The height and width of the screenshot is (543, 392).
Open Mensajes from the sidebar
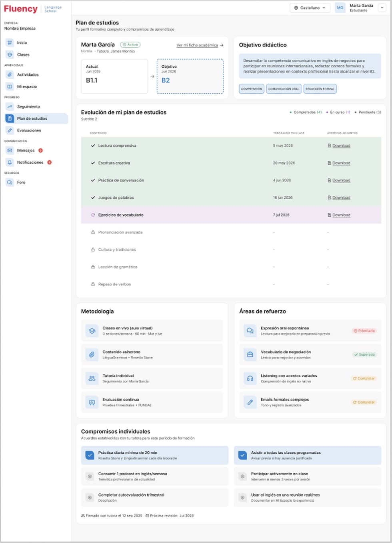36,151
